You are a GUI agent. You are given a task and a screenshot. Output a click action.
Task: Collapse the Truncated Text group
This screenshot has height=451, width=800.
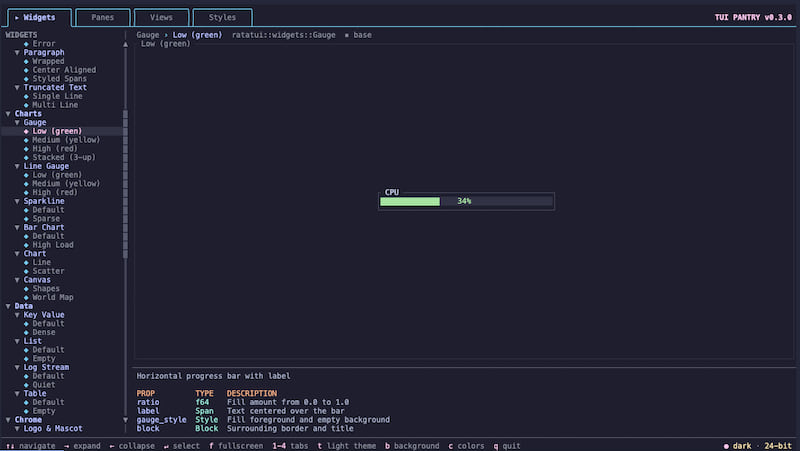click(17, 88)
